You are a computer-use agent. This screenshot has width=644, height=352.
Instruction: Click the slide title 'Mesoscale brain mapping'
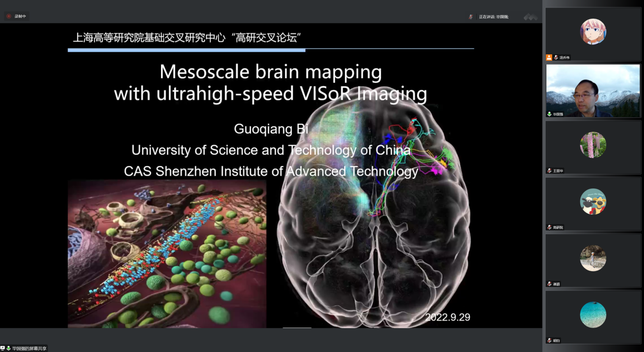270,72
